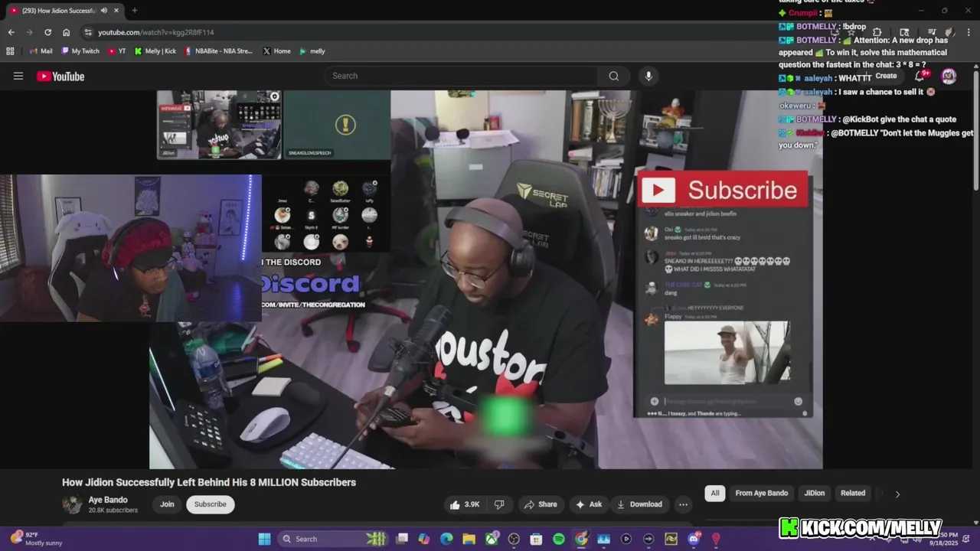Viewport: 980px width, 551px height.
Task: Click the Ask button
Action: (x=589, y=504)
